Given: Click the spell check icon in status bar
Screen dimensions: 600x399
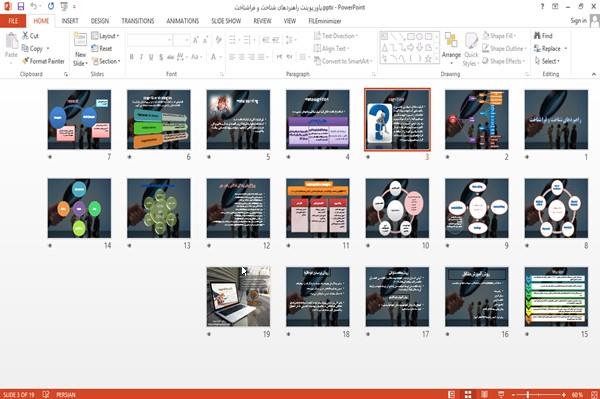Looking at the screenshot, I should (46, 394).
